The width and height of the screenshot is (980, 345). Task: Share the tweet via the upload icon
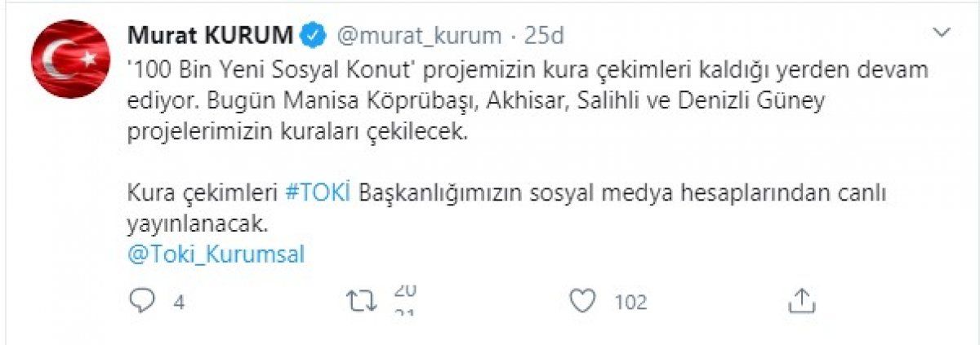[x=801, y=301]
